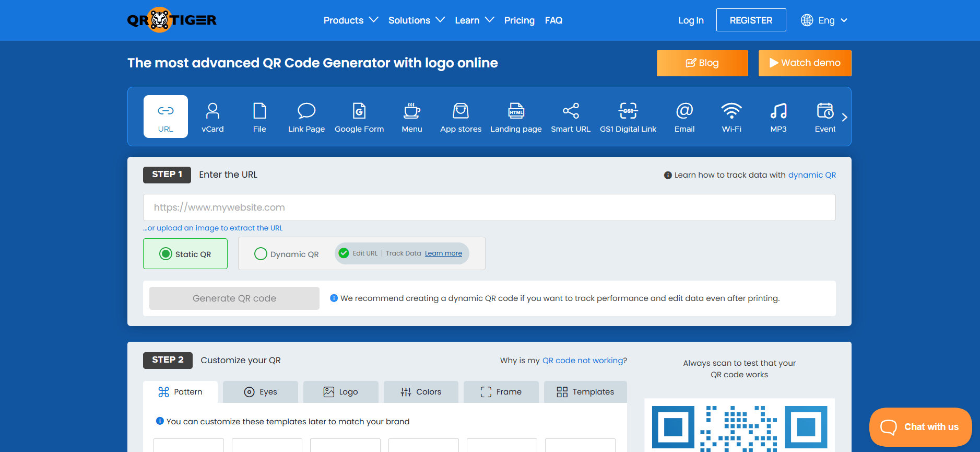Select the Google Form QR type
Screen dimensions: 980x452
(x=359, y=117)
